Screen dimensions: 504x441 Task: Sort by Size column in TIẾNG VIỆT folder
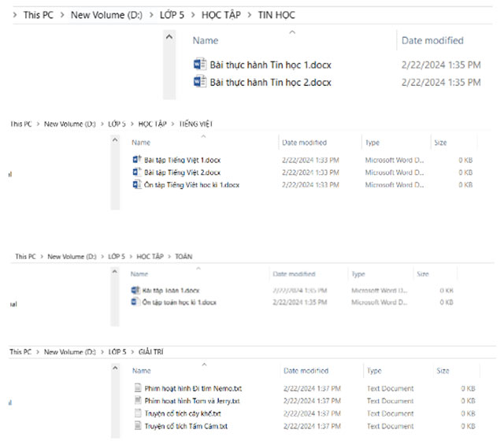tap(439, 143)
